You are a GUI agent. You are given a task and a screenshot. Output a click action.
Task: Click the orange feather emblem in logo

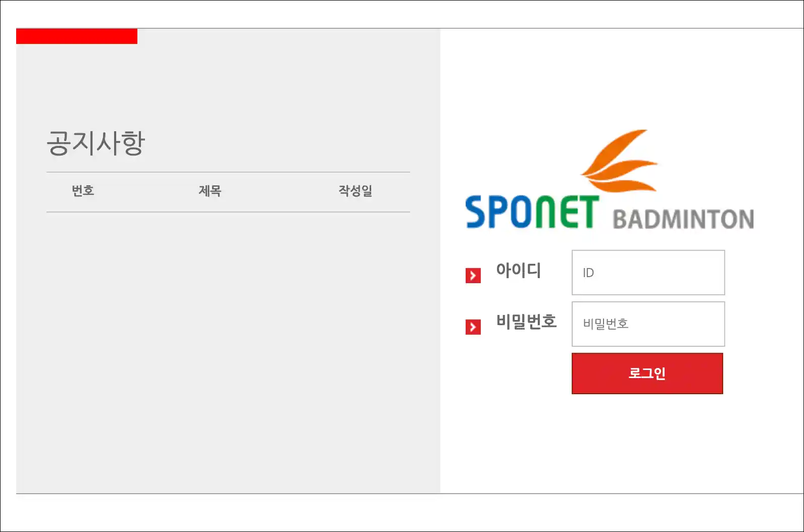point(619,162)
